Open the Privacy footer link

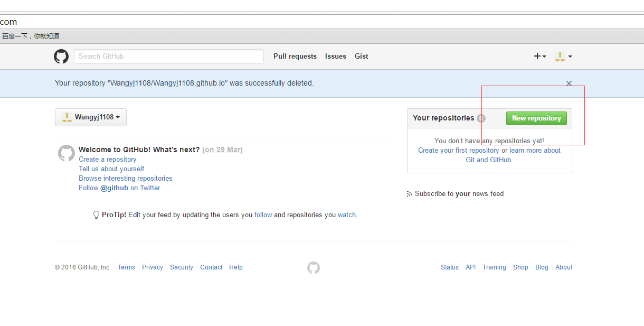pos(153,267)
